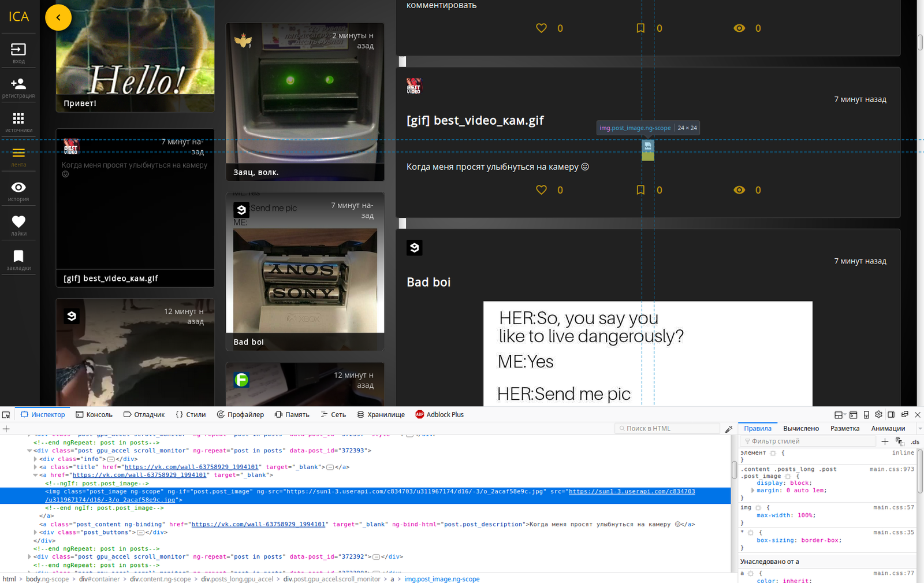
Task: Switch to the Консоль devtools tab
Action: pyautogui.click(x=94, y=415)
